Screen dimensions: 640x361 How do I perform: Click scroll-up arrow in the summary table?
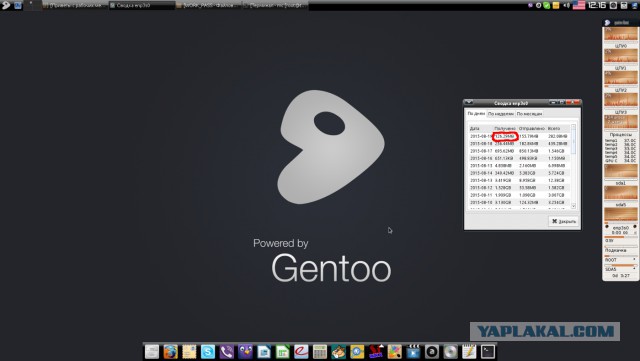coord(573,127)
